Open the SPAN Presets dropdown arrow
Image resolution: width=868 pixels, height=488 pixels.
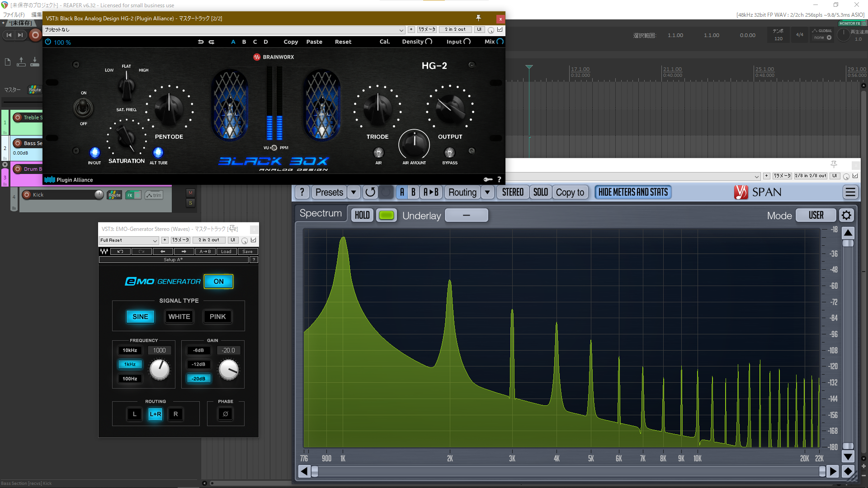tap(354, 192)
